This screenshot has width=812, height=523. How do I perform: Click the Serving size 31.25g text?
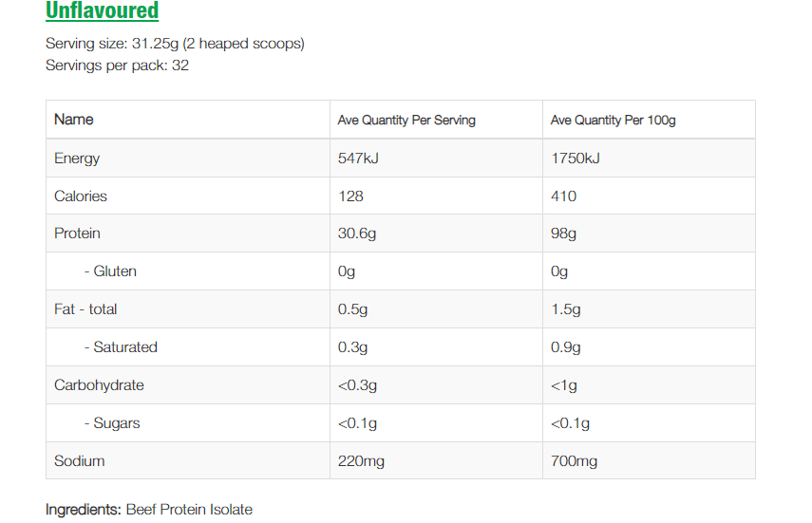[175, 44]
